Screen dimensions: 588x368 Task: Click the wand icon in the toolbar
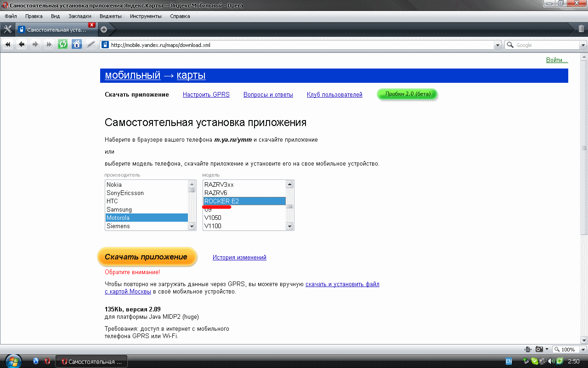click(x=90, y=45)
